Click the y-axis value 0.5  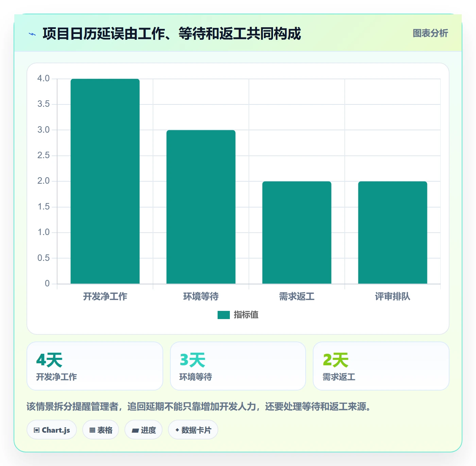[44, 258]
